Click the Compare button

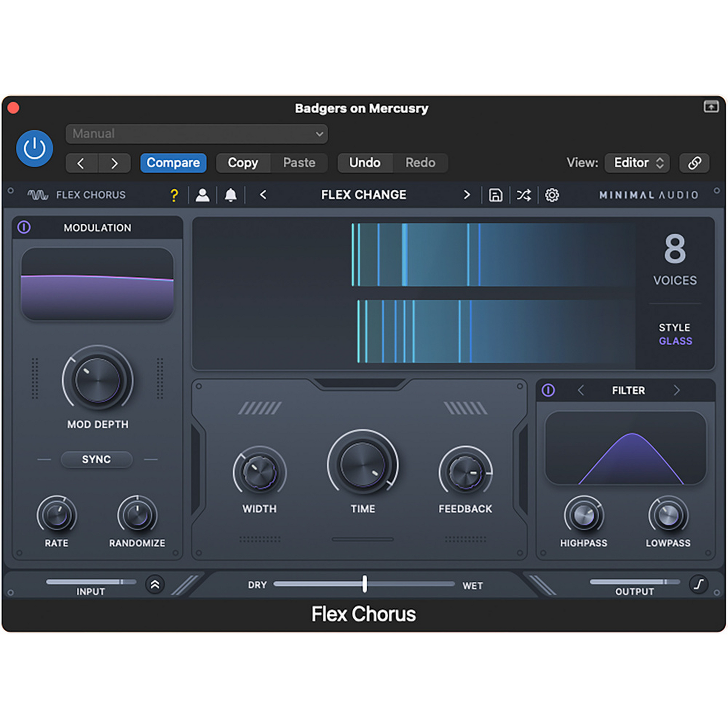tap(173, 163)
